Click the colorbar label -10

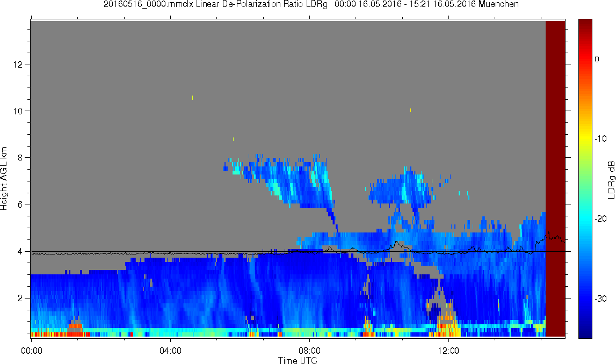click(x=600, y=139)
